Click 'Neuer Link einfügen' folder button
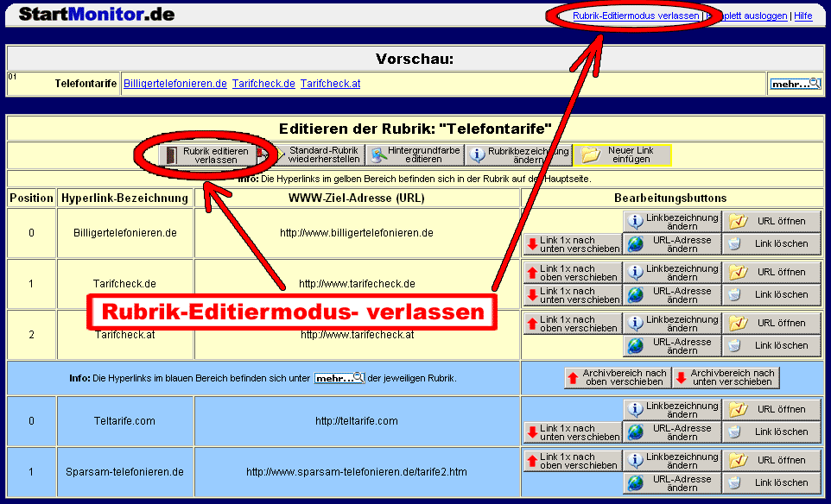This screenshot has height=504, width=831. (x=622, y=155)
